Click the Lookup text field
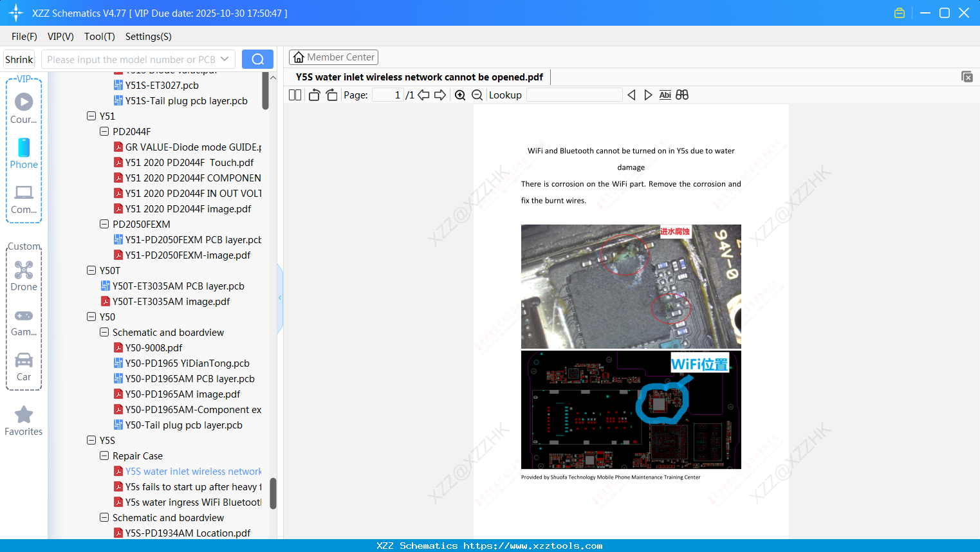This screenshot has width=980, height=552. pos(575,95)
